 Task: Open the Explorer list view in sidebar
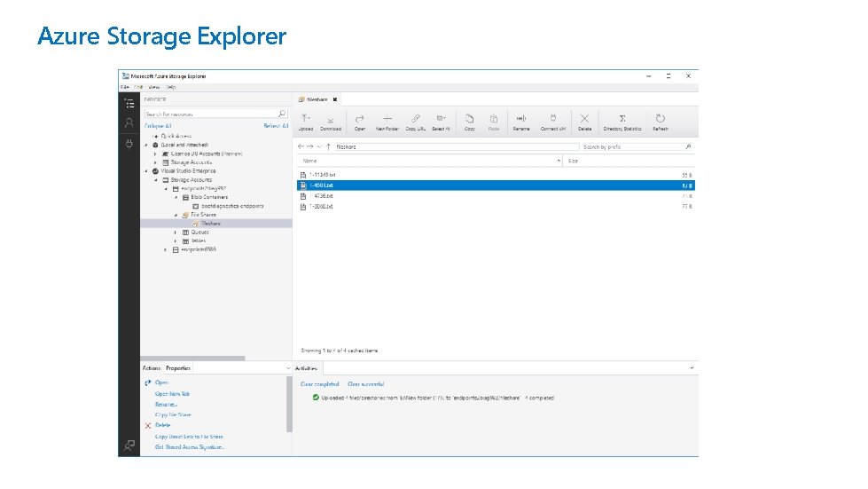[129, 104]
